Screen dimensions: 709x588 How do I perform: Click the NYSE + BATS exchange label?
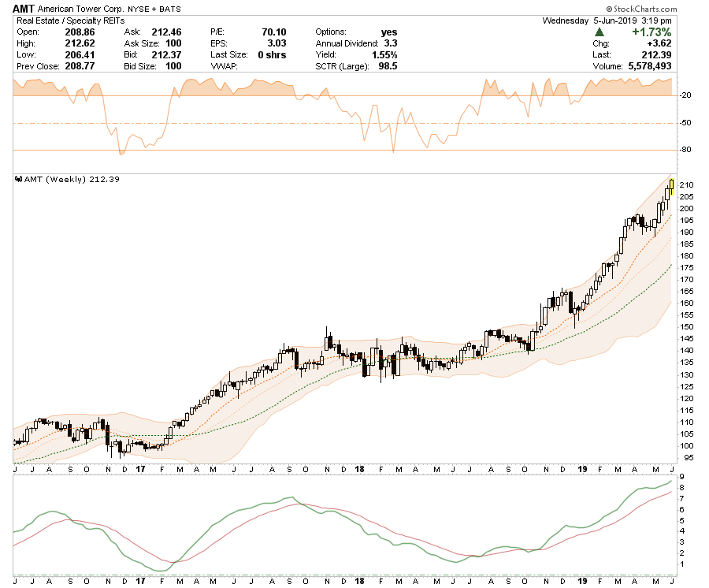(x=154, y=9)
